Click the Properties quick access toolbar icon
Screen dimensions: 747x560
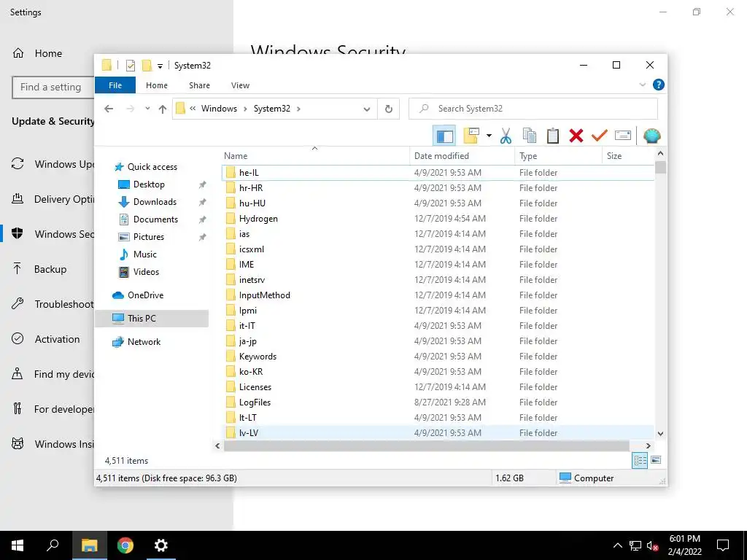click(x=131, y=66)
